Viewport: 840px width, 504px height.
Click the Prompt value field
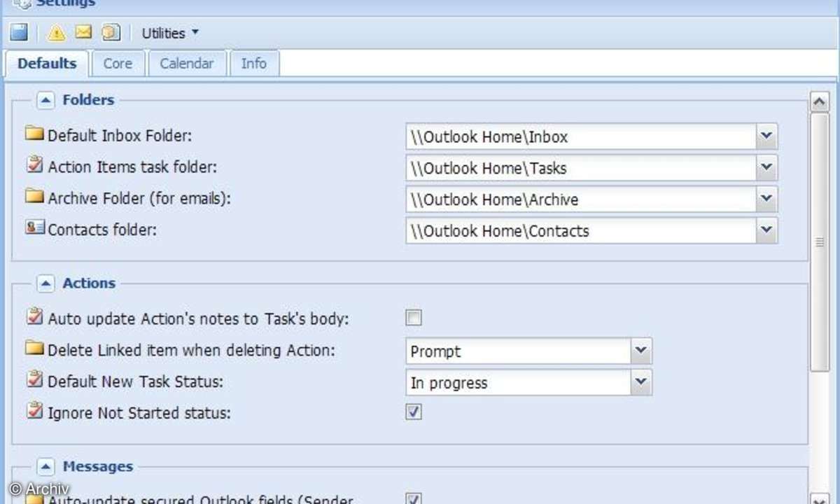click(519, 351)
